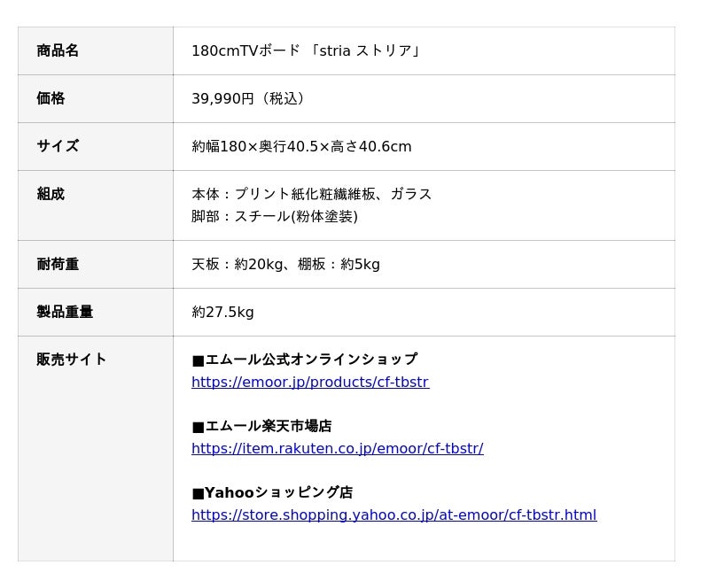
Task: Click the 製品重量 row header
Action: pos(65,312)
